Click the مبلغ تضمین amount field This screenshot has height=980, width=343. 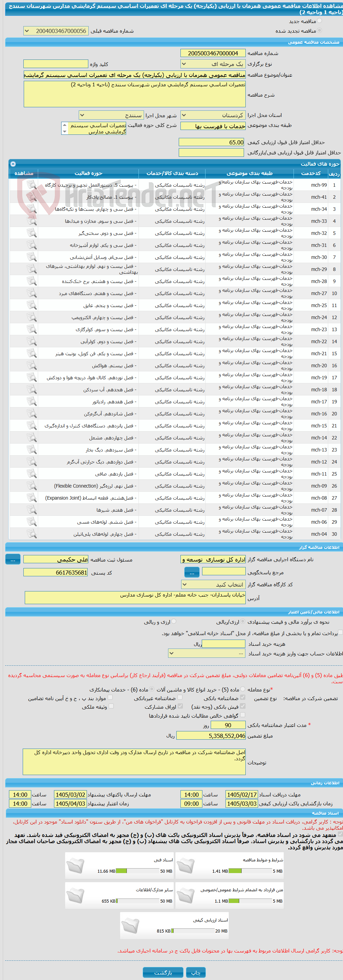[x=211, y=736]
